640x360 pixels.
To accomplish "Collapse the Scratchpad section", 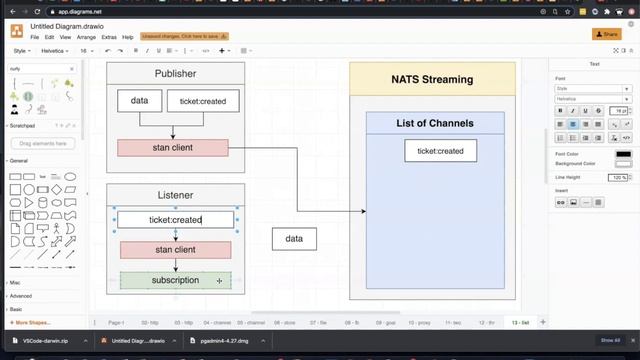I will 22,126.
